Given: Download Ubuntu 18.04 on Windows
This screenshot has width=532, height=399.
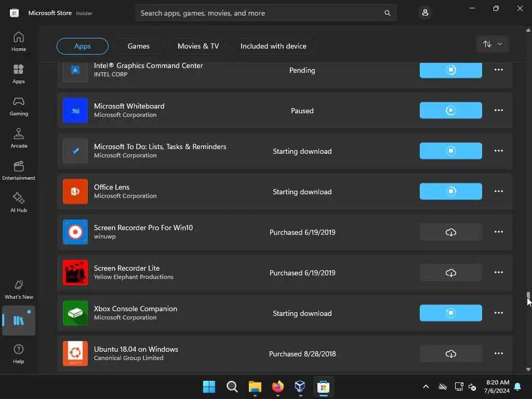Looking at the screenshot, I should pos(450,353).
